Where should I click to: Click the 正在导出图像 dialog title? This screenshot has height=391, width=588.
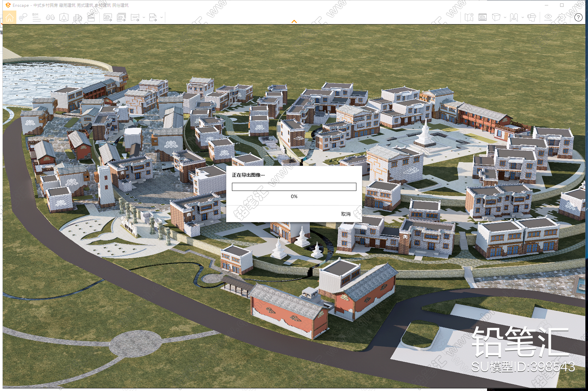point(248,175)
